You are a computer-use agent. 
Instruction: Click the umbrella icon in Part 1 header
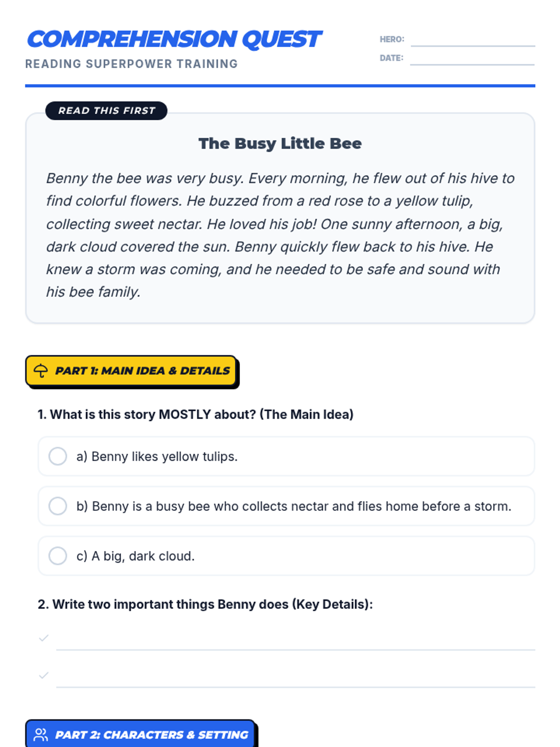coord(41,371)
